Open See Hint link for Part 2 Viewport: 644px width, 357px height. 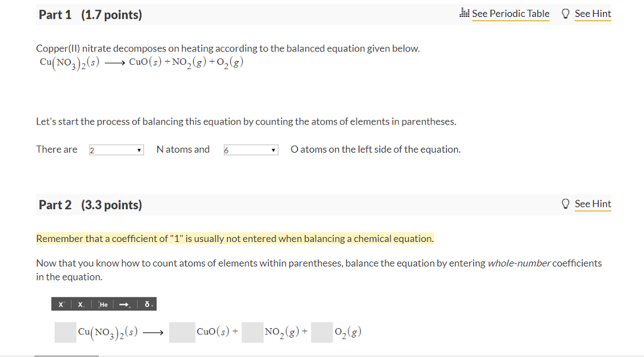click(592, 204)
